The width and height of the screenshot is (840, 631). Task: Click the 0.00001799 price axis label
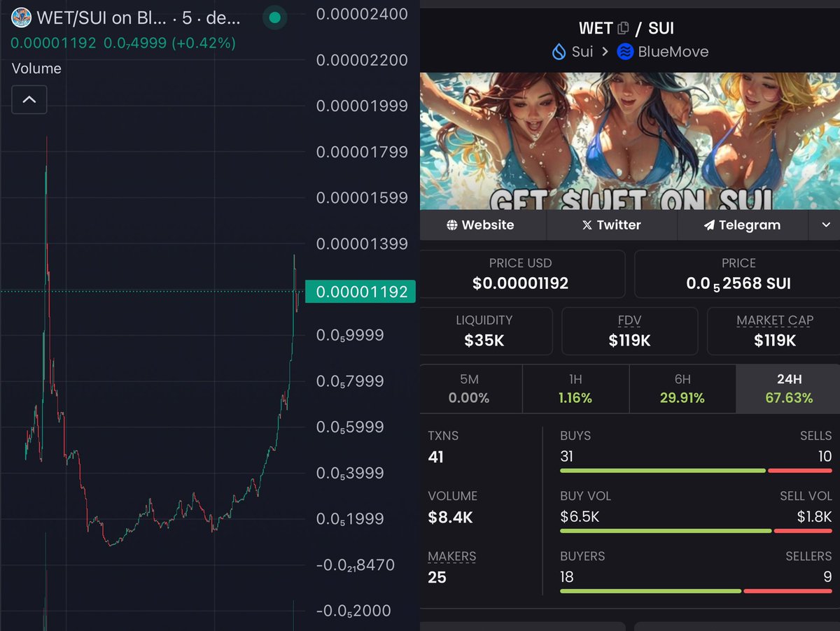362,152
